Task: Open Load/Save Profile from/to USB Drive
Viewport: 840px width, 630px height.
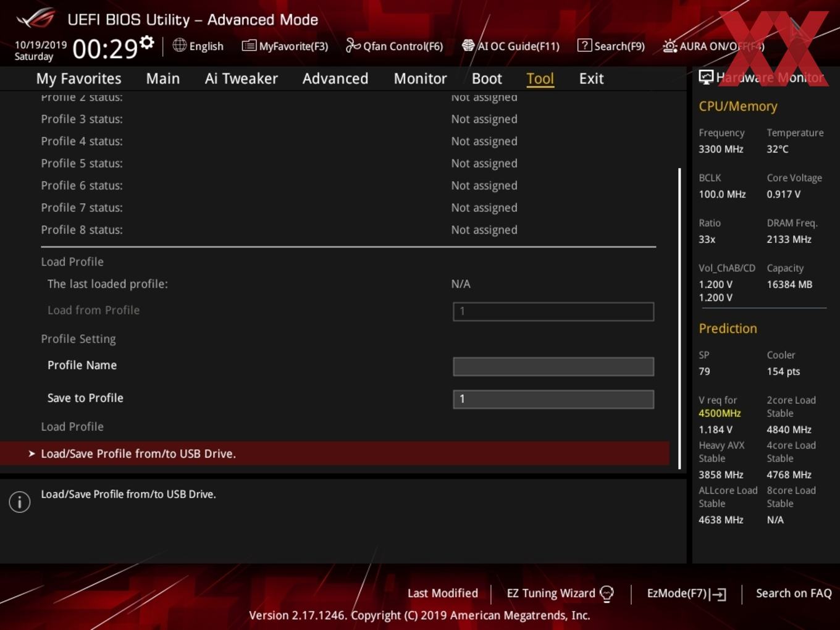Action: (x=335, y=453)
